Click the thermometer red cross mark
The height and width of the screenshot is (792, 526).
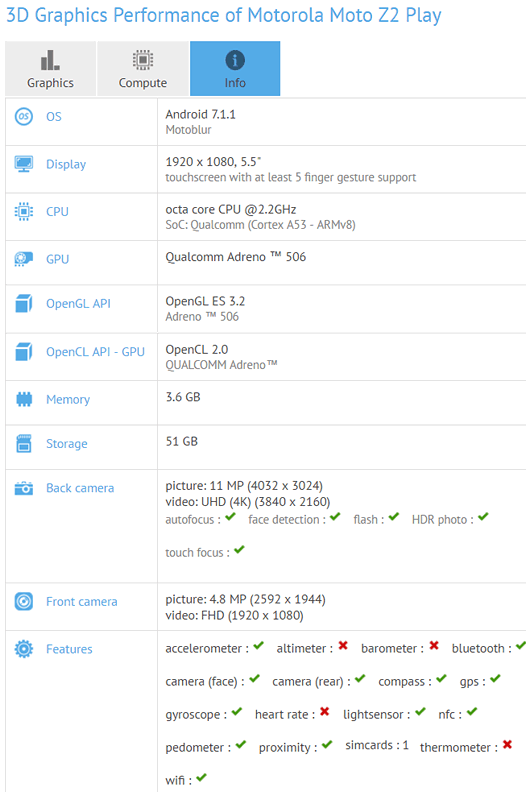point(508,745)
